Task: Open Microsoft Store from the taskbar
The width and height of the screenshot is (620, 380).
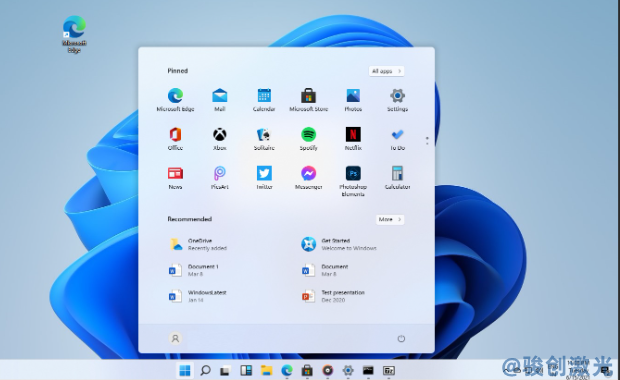Action: (307, 371)
